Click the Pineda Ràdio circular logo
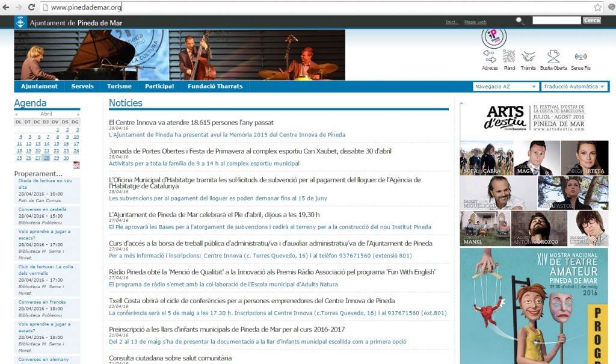Screen dimensions: 616x364 pyautogui.click(x=493, y=36)
